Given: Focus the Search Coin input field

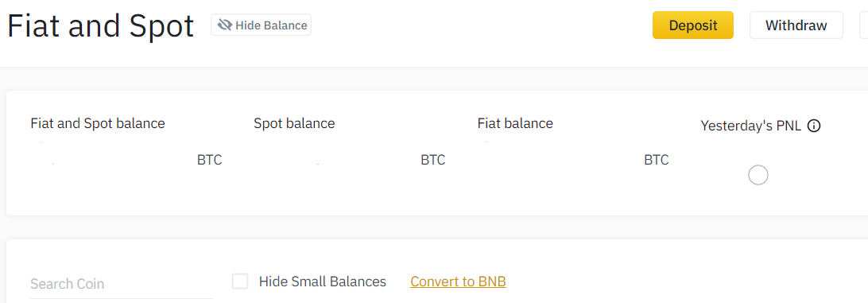Looking at the screenshot, I should (122, 284).
